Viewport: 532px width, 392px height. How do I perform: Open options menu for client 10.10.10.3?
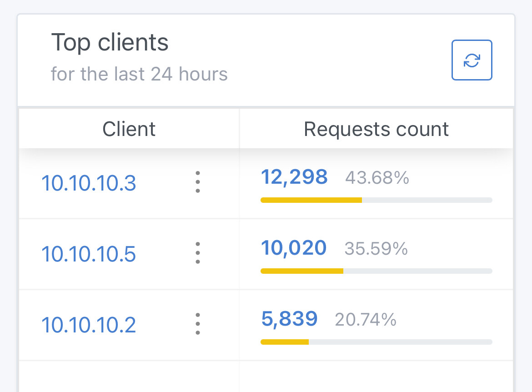(x=198, y=182)
